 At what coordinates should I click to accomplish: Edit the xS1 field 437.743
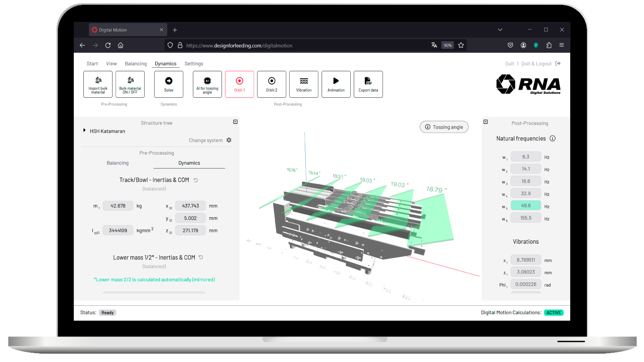191,206
